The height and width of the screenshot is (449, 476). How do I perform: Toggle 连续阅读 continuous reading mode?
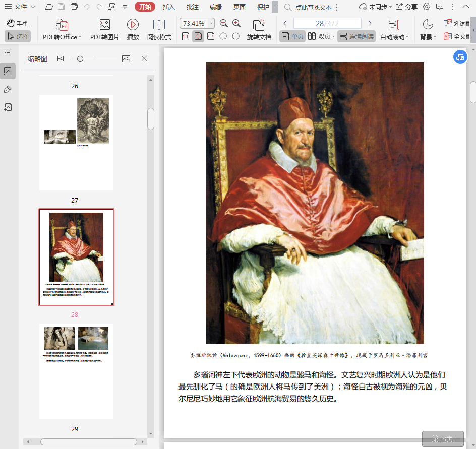pyautogui.click(x=356, y=37)
